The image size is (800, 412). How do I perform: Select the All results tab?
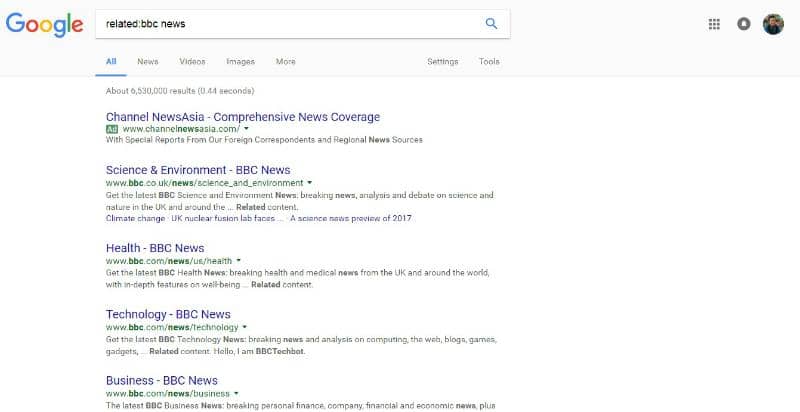[111, 62]
